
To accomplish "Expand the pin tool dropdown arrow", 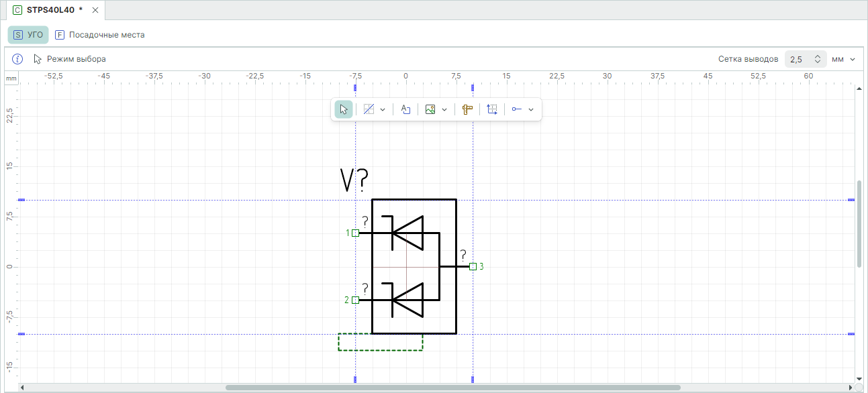I will pos(531,109).
